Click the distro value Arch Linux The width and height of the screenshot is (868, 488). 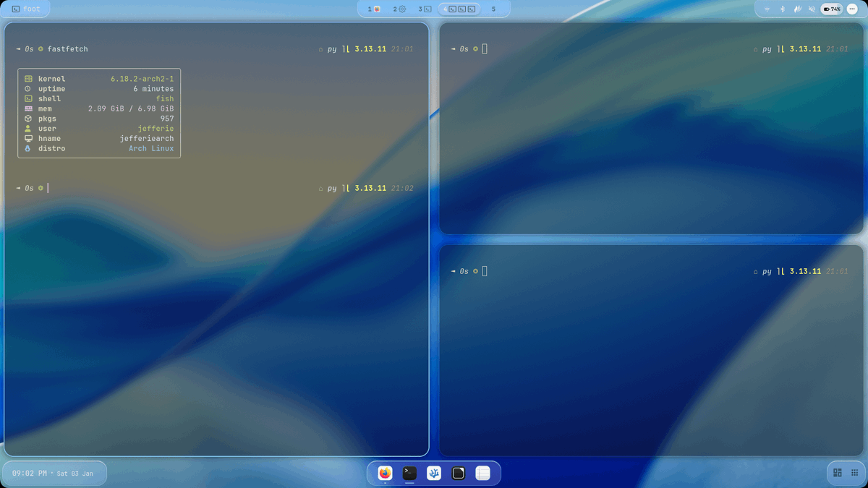point(151,148)
